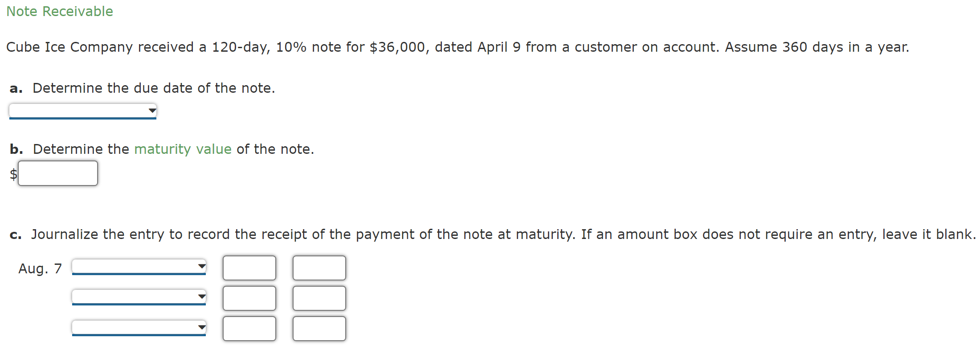Open the second account dropdown in the journal entry
Image resolution: width=980 pixels, height=350 pixels.
click(138, 297)
